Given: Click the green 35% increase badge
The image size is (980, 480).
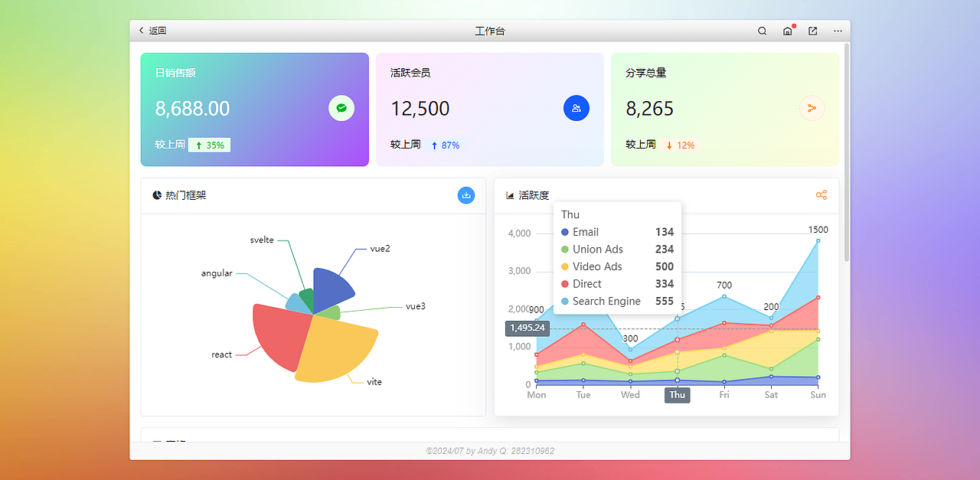Looking at the screenshot, I should click(209, 145).
